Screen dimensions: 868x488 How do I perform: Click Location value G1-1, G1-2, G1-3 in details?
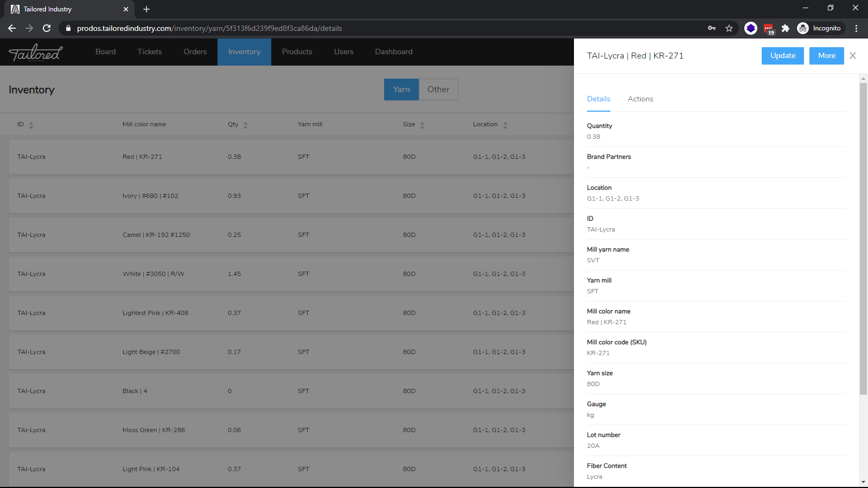pyautogui.click(x=613, y=198)
